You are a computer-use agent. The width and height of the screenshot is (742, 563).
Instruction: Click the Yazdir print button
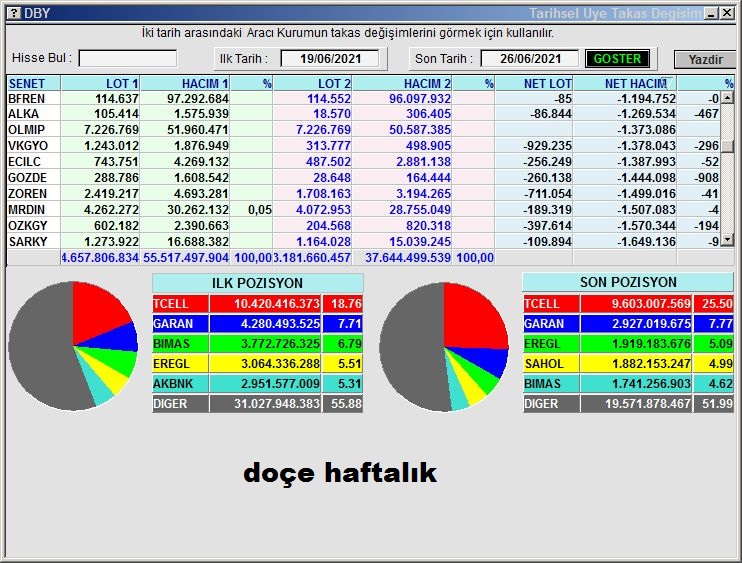pyautogui.click(x=705, y=59)
